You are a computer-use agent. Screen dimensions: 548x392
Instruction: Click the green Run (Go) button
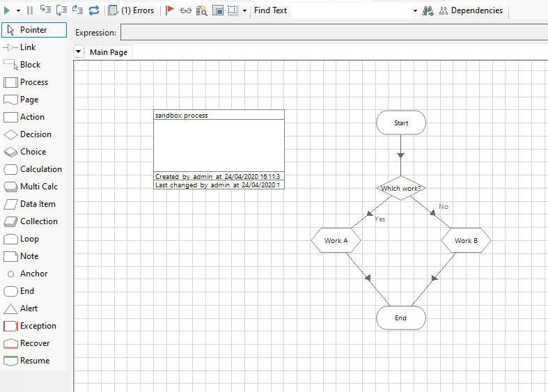[7, 10]
